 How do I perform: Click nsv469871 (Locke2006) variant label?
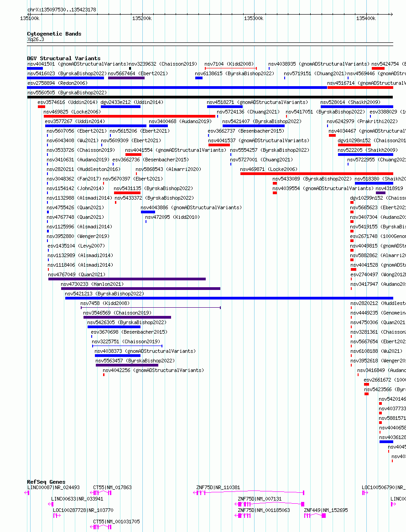(x=269, y=169)
